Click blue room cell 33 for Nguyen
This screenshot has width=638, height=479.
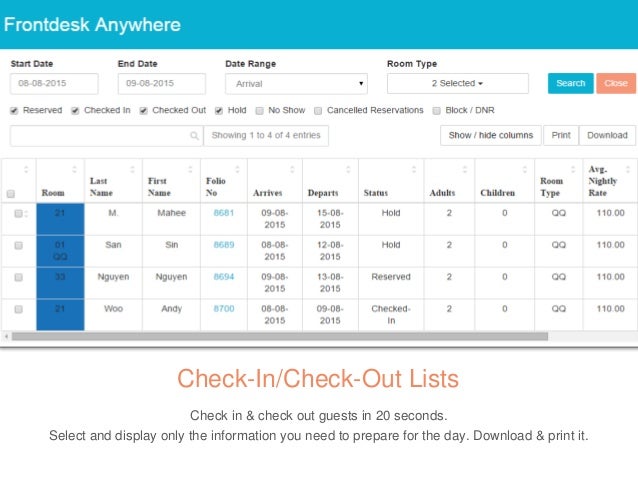60,283
